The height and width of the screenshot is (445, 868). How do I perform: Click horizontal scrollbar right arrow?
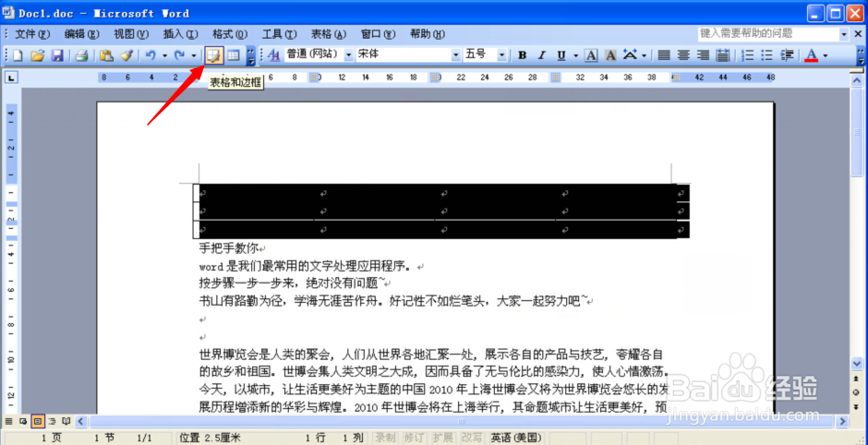coord(842,422)
